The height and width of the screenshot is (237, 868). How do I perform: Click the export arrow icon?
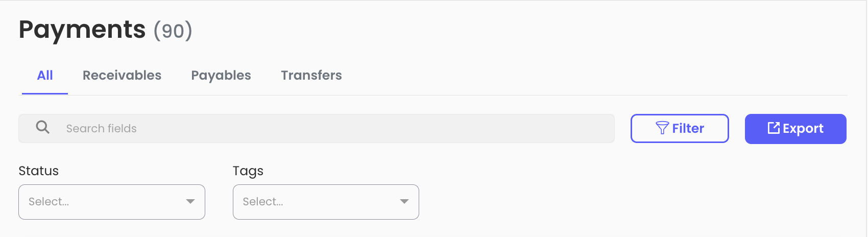coord(774,128)
